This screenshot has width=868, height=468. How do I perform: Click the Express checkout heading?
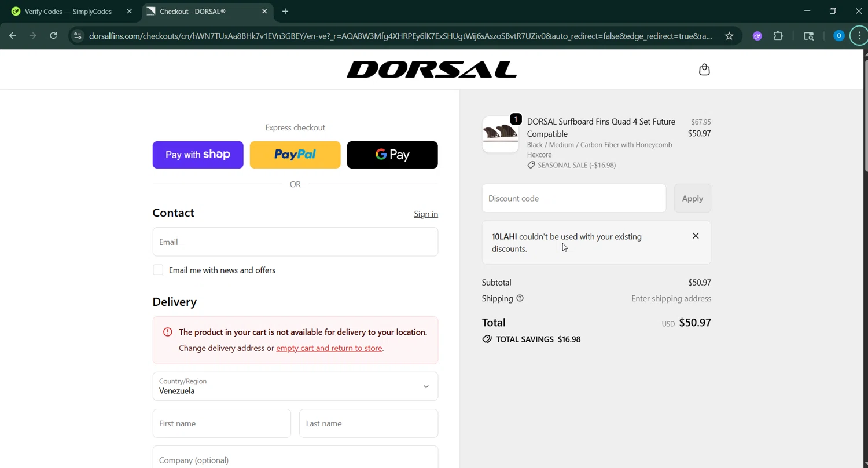tap(295, 127)
